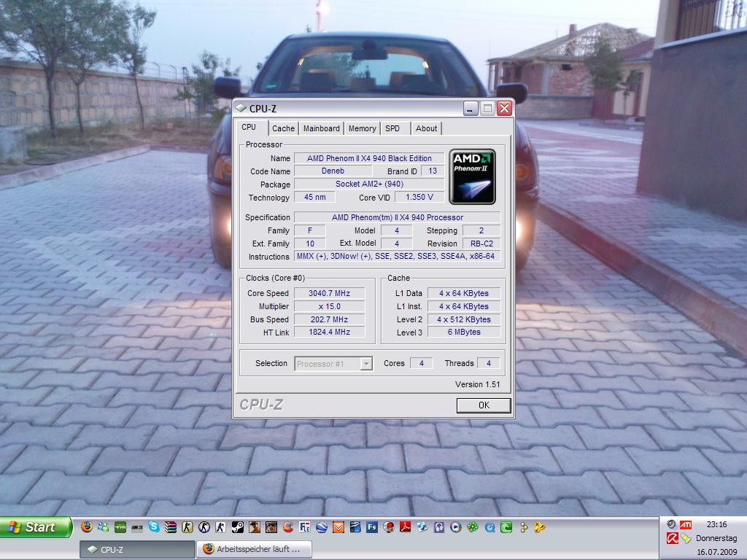Click CPU-Z taskbar button
This screenshot has height=560, width=747.
137,550
